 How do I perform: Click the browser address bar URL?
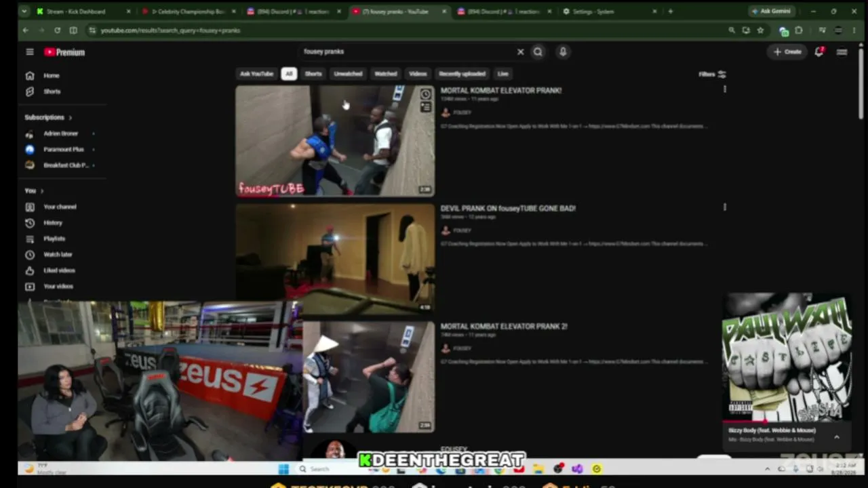point(170,30)
